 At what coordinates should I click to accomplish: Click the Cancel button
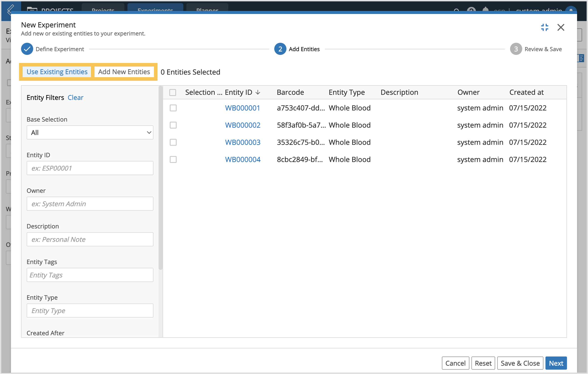455,363
